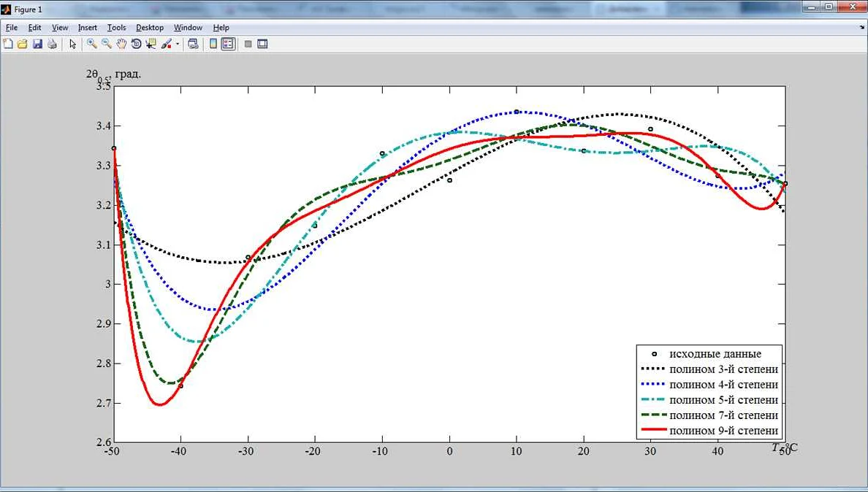This screenshot has height=492, width=868.
Task: Toggle the Insert Colorbar button
Action: 213,44
